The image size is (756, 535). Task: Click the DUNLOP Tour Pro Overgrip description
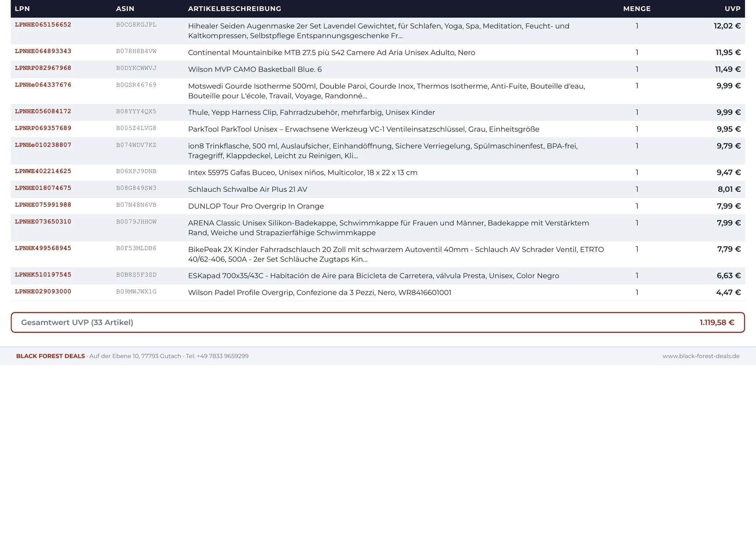[x=256, y=206]
